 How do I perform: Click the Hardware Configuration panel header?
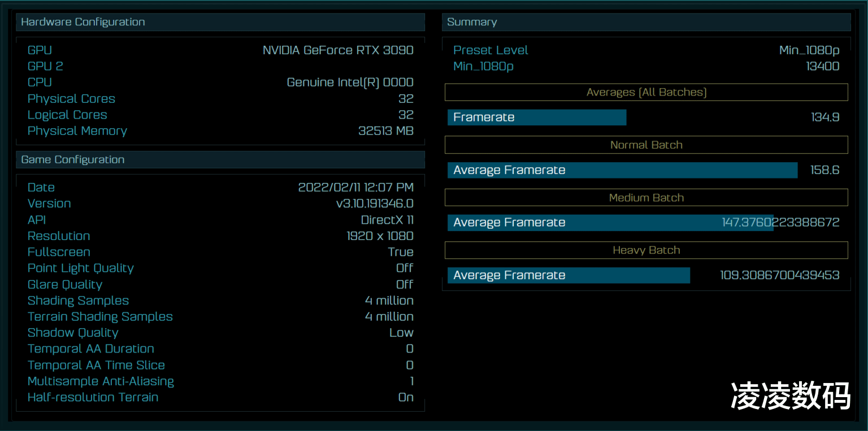[220, 22]
